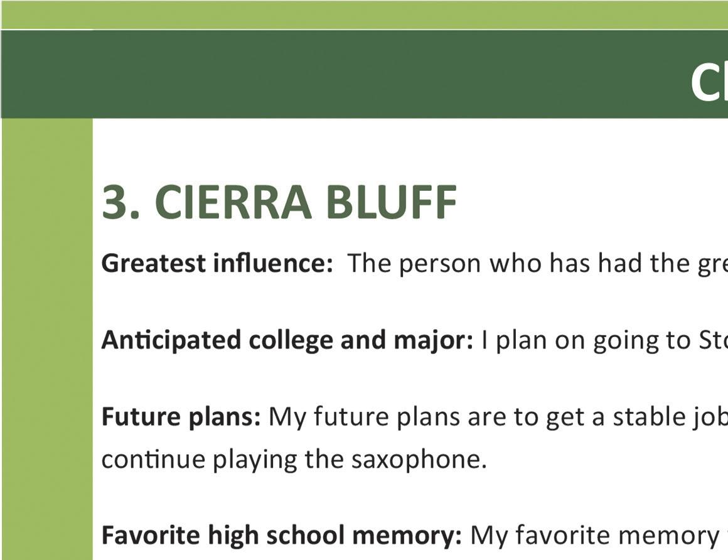Click the bold "Future plans:" label
The image size is (728, 560).
[x=181, y=417]
